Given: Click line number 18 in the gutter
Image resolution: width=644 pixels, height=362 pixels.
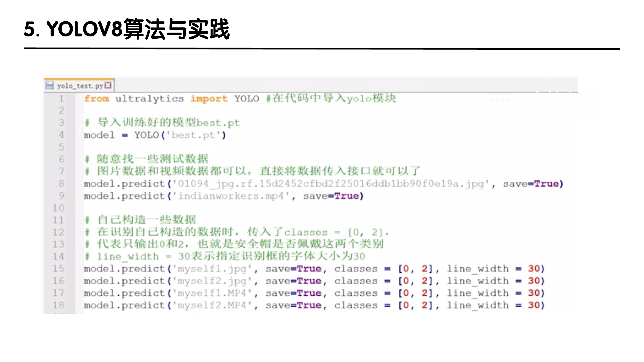Looking at the screenshot, I should (x=58, y=305).
